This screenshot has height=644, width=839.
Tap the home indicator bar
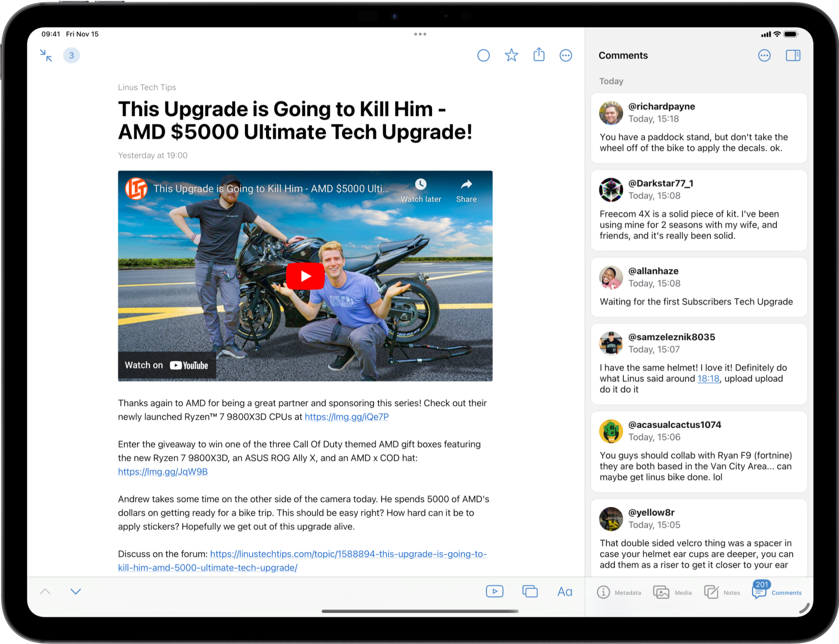(x=420, y=611)
